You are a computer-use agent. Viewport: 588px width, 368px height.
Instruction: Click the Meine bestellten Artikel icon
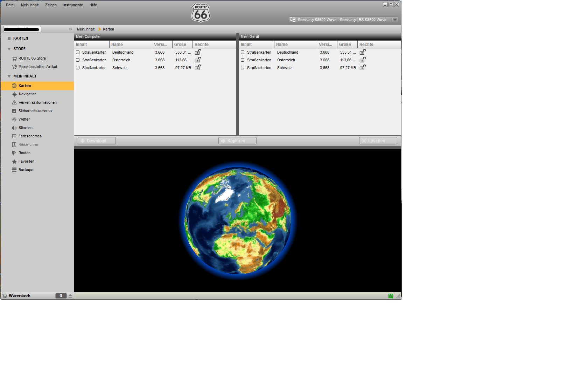point(14,67)
